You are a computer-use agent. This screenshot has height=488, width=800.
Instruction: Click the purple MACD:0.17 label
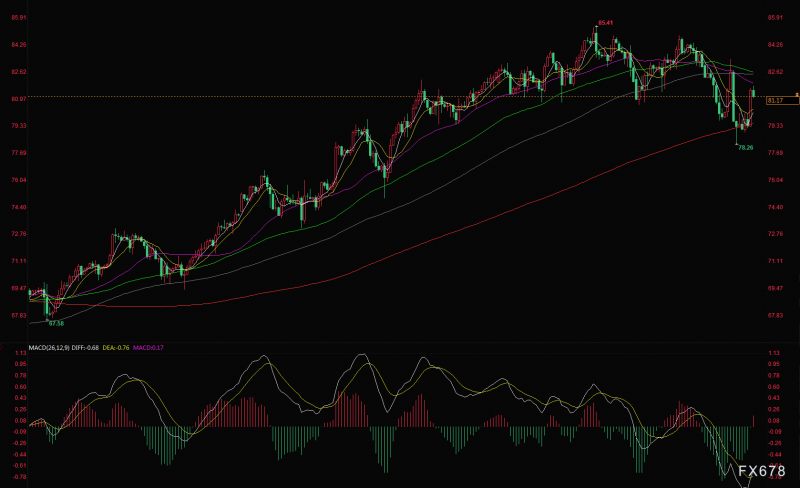[x=148, y=348]
